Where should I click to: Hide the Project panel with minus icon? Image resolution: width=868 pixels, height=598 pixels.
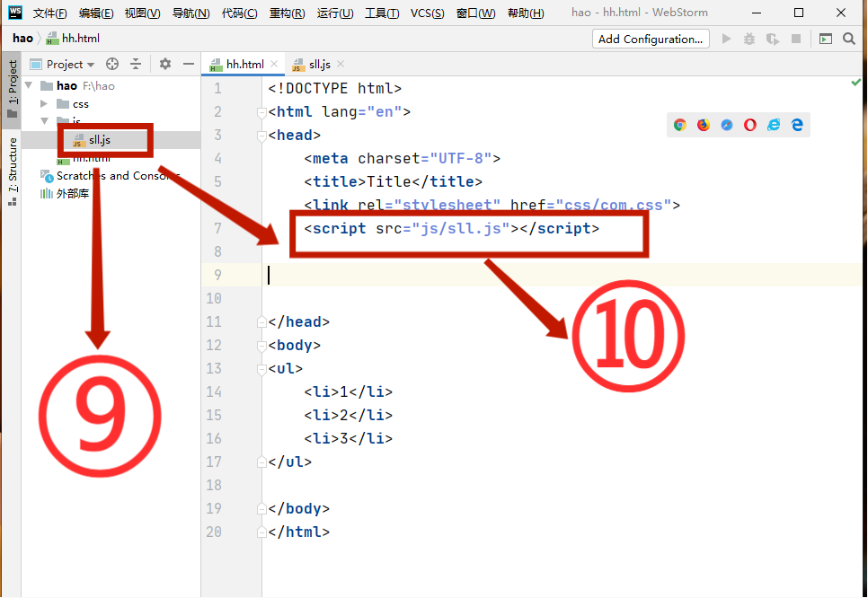coord(188,64)
